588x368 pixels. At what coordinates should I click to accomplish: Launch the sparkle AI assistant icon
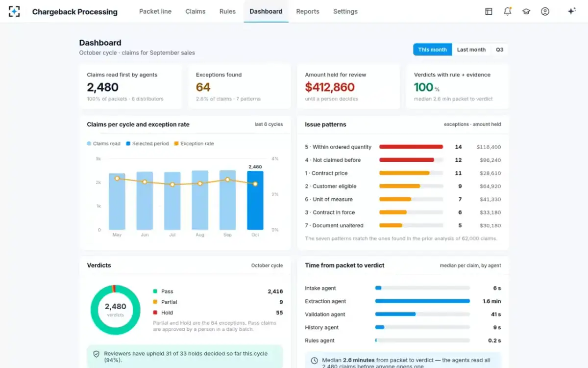click(x=571, y=11)
